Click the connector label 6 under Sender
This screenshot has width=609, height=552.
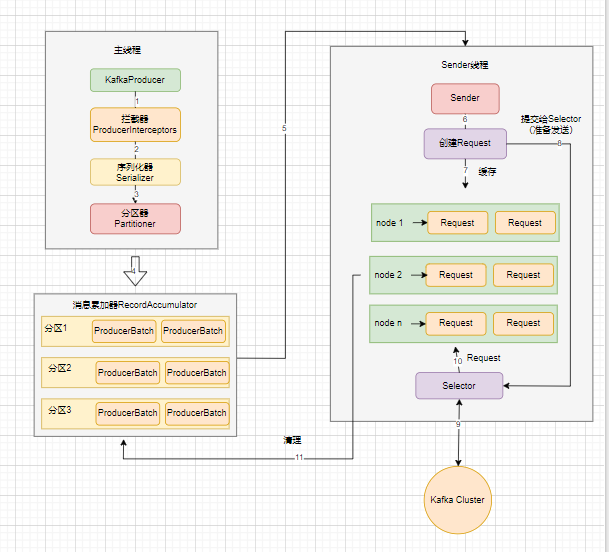[x=465, y=119]
